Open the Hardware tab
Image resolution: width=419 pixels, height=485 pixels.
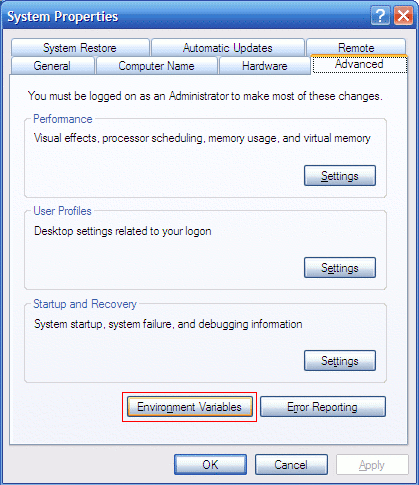[x=265, y=66]
